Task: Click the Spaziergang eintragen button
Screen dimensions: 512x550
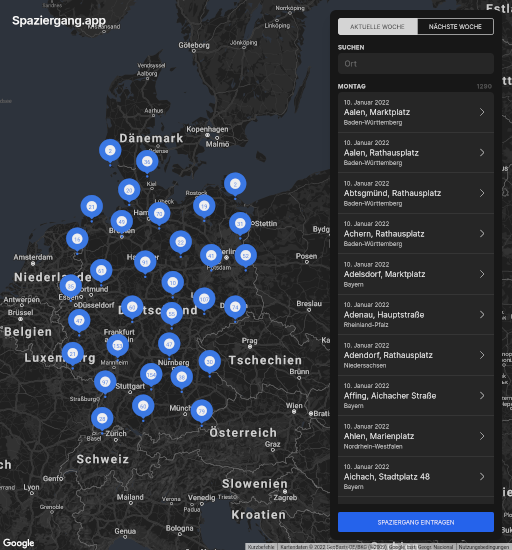Action: coord(416,522)
